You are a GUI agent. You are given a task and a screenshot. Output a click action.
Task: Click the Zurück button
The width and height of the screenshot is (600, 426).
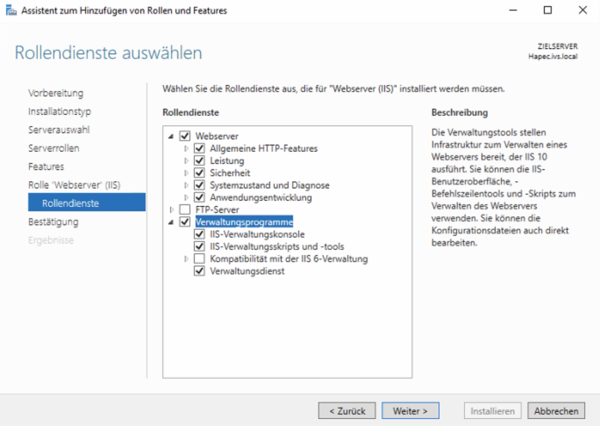point(347,411)
